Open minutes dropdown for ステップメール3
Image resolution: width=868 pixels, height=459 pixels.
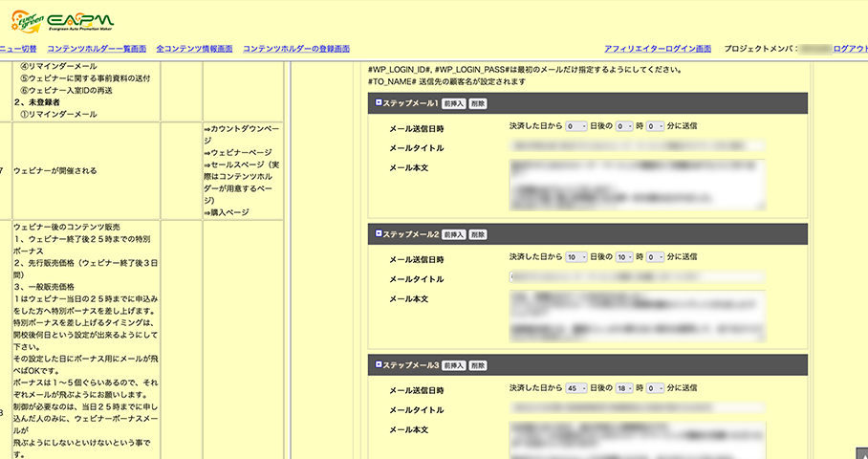(x=655, y=390)
